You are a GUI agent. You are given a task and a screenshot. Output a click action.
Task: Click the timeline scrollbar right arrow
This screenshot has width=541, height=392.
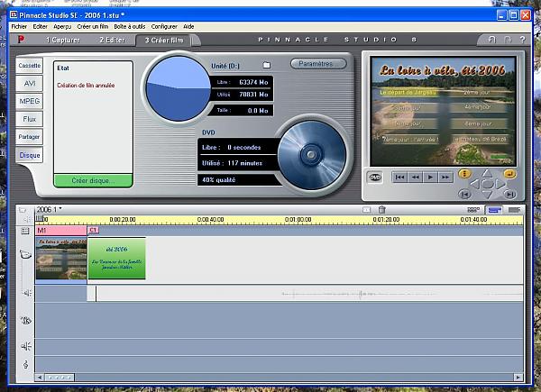518,378
